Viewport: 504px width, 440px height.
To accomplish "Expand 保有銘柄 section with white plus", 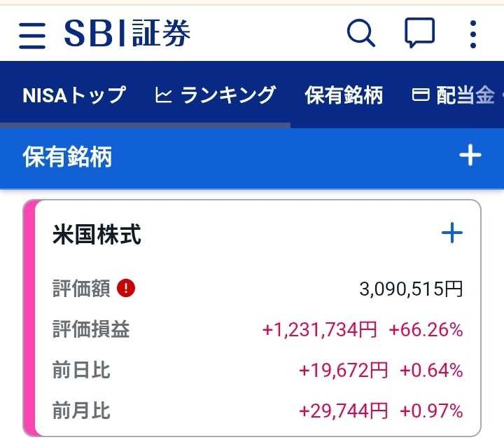I will point(470,156).
